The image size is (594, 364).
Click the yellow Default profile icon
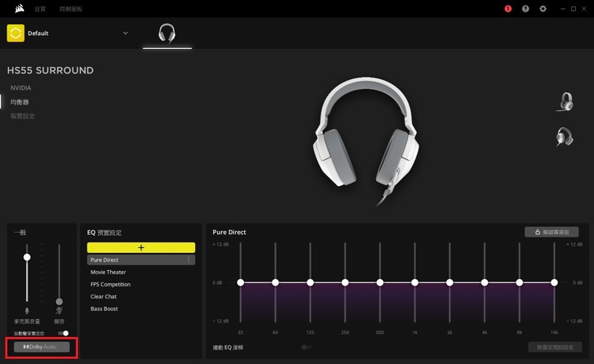click(15, 33)
